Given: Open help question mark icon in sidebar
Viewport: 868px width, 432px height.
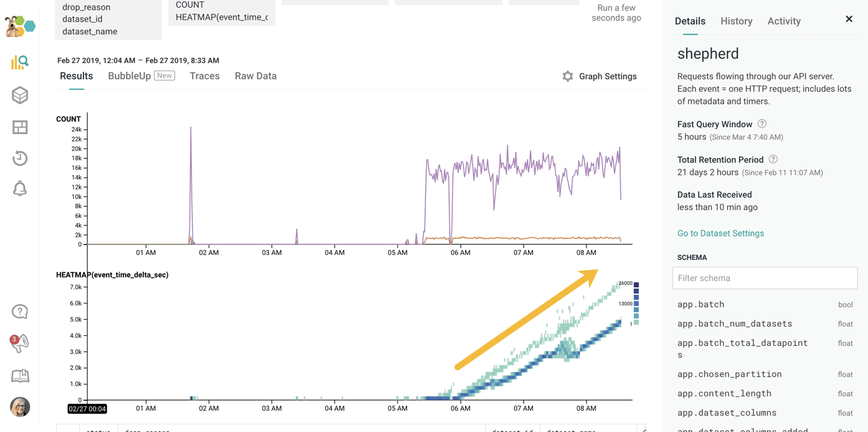Looking at the screenshot, I should coord(20,312).
